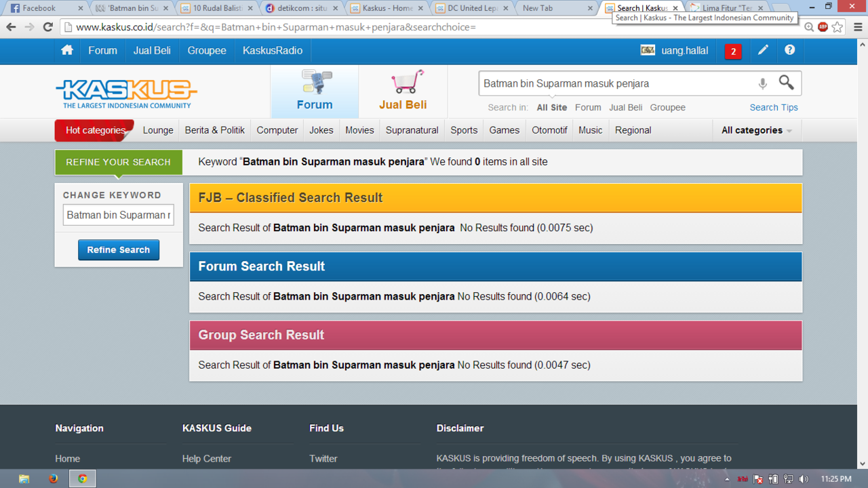Open Groupee in top bar
Image resolution: width=868 pixels, height=488 pixels.
click(x=207, y=50)
